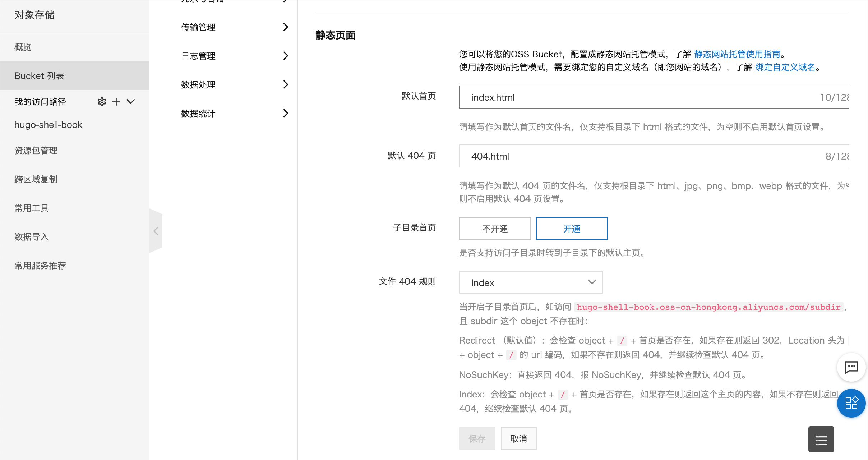Open the 静态网站托管使用指南 link
The width and height of the screenshot is (868, 460).
pyautogui.click(x=737, y=54)
